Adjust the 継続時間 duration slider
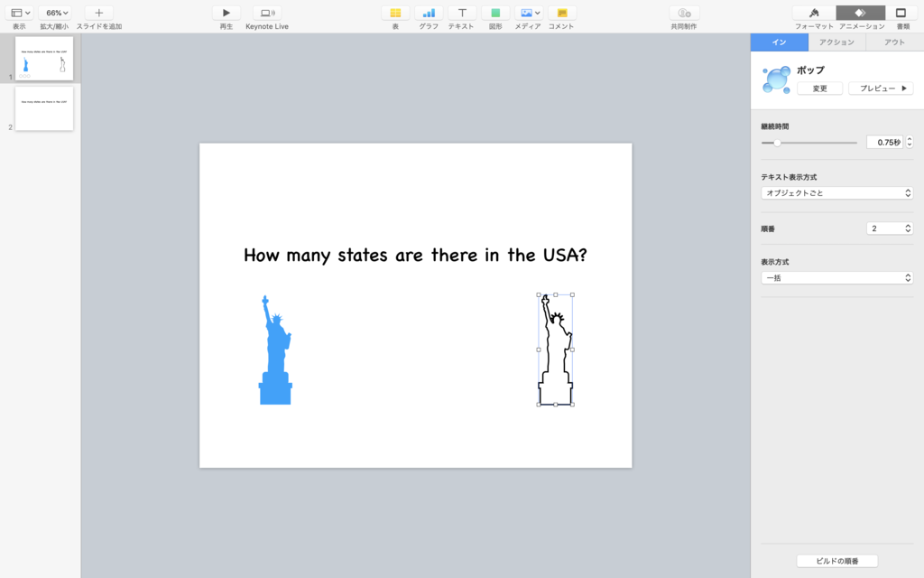Viewport: 924px width, 578px height. [x=777, y=143]
